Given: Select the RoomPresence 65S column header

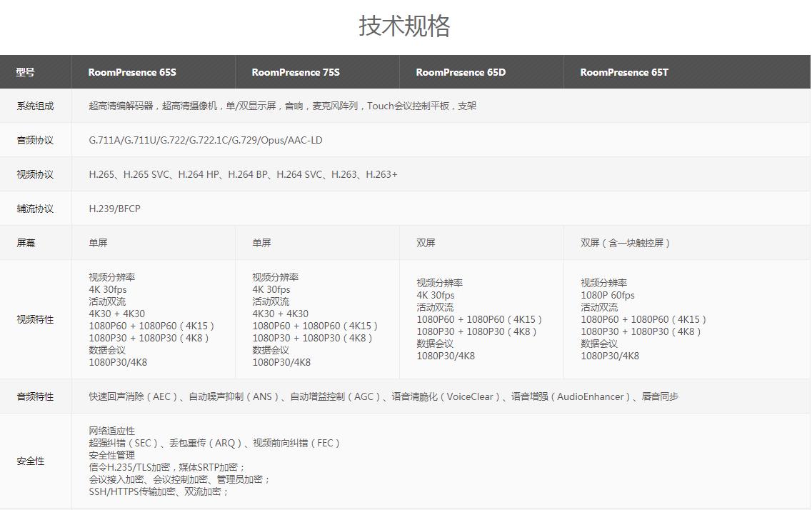Looking at the screenshot, I should coord(132,72).
